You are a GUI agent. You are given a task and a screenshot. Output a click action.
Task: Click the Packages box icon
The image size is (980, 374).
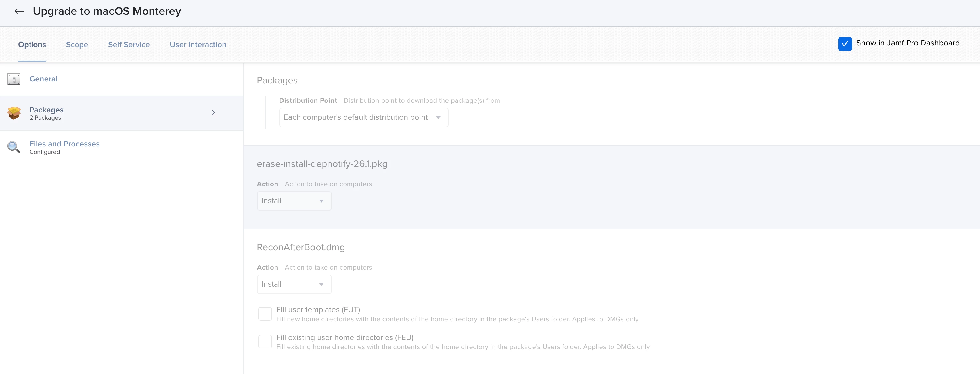pyautogui.click(x=14, y=113)
